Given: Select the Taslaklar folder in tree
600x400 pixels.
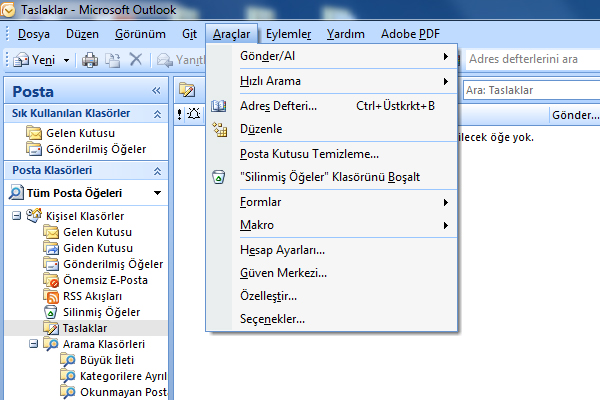Looking at the screenshot, I should [85, 328].
